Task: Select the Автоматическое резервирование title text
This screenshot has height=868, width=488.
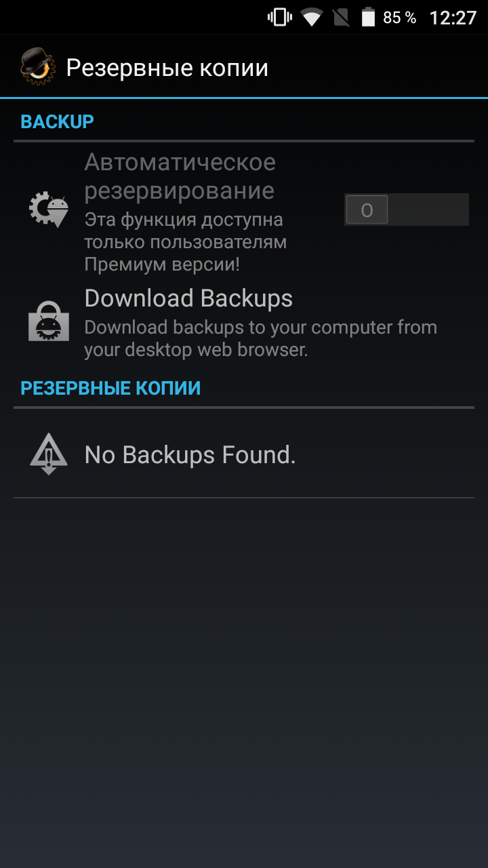Action: (x=180, y=176)
